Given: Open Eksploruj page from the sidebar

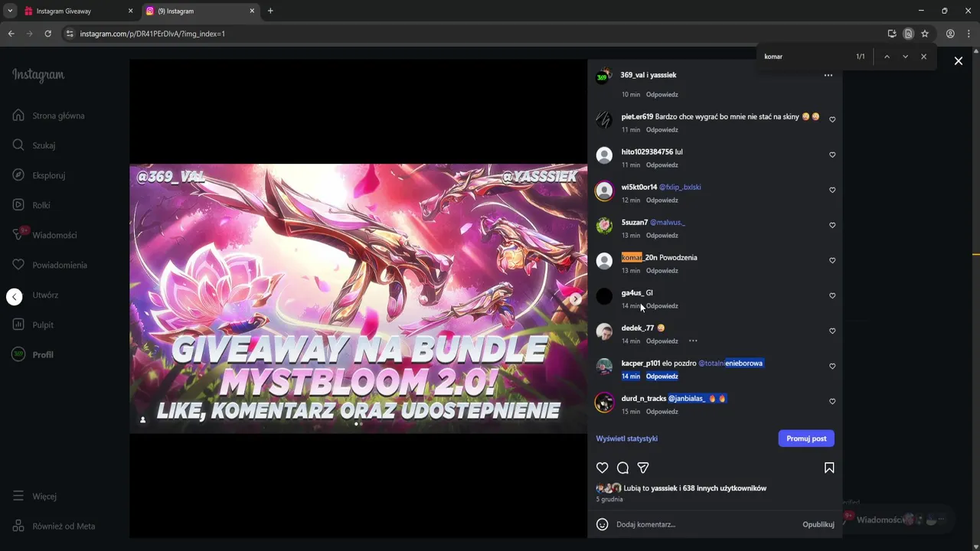Looking at the screenshot, I should (x=38, y=175).
